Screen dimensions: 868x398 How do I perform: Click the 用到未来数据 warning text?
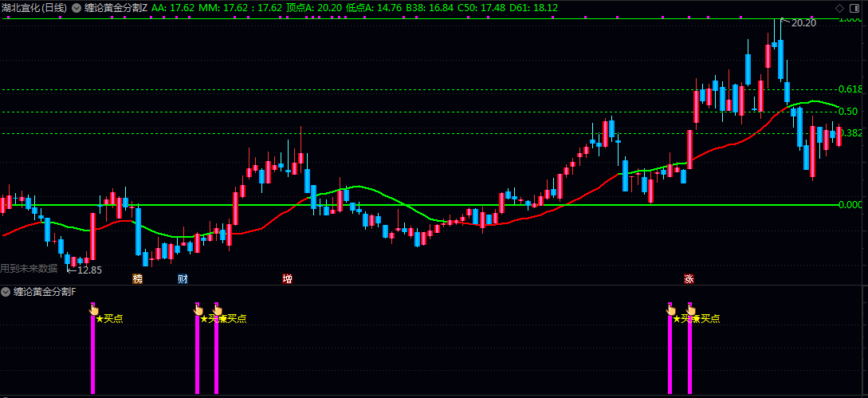click(x=29, y=268)
